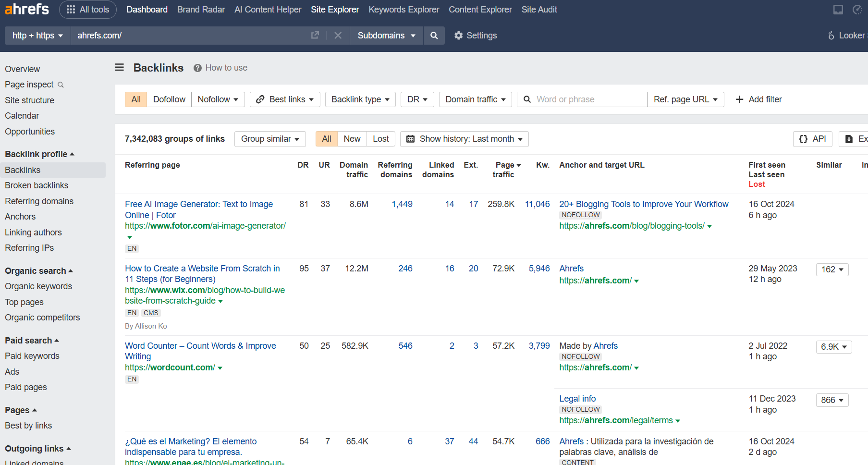Screen dimensions: 868x465
Task: Expand the 6.9K similar links dropdown
Action: [834, 347]
